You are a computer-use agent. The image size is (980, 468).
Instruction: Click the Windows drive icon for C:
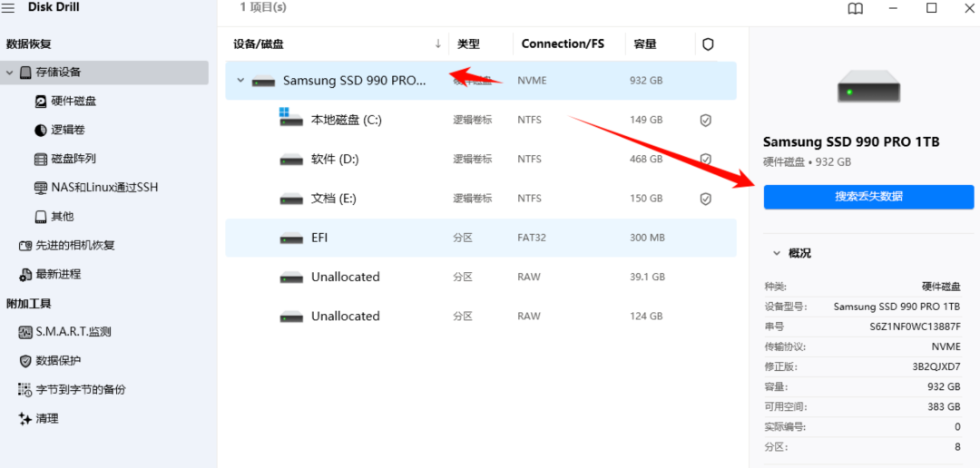tap(291, 117)
